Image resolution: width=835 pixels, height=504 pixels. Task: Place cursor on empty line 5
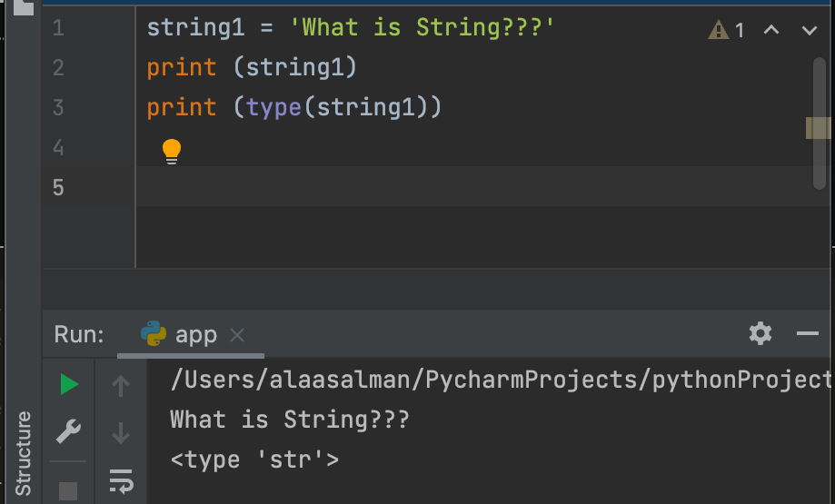479,186
